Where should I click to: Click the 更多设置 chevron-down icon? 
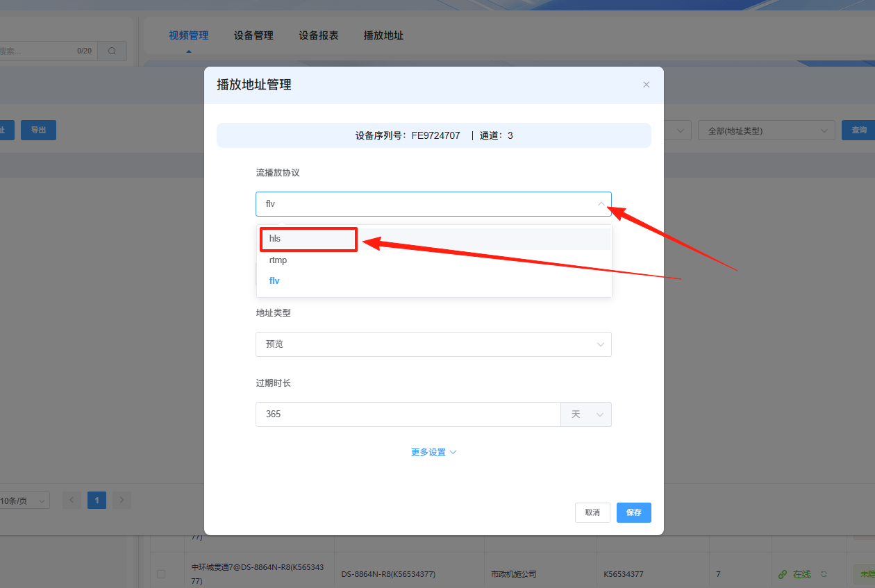click(x=453, y=452)
